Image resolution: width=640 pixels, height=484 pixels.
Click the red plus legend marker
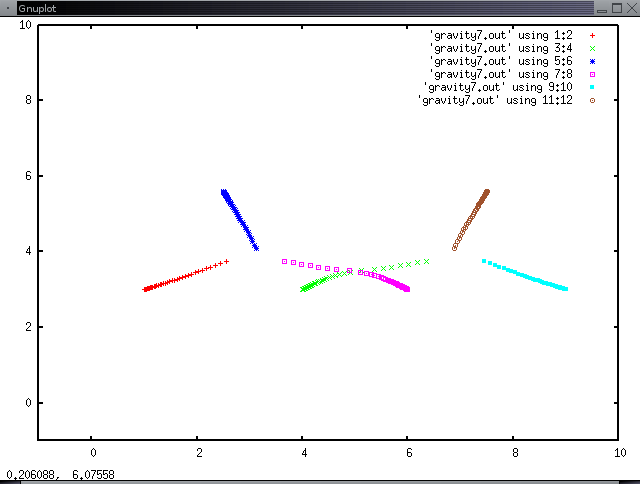[x=592, y=36]
